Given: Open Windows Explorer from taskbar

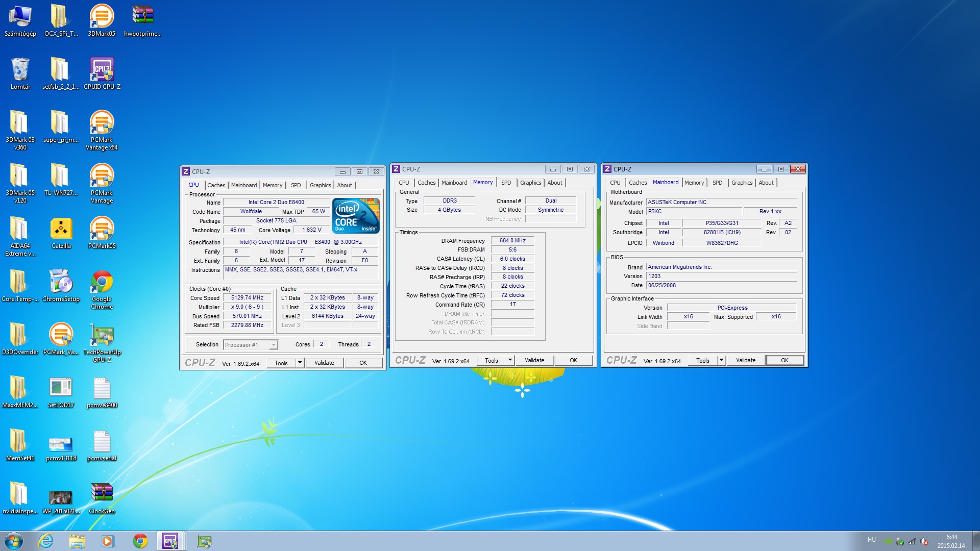Looking at the screenshot, I should (77, 541).
